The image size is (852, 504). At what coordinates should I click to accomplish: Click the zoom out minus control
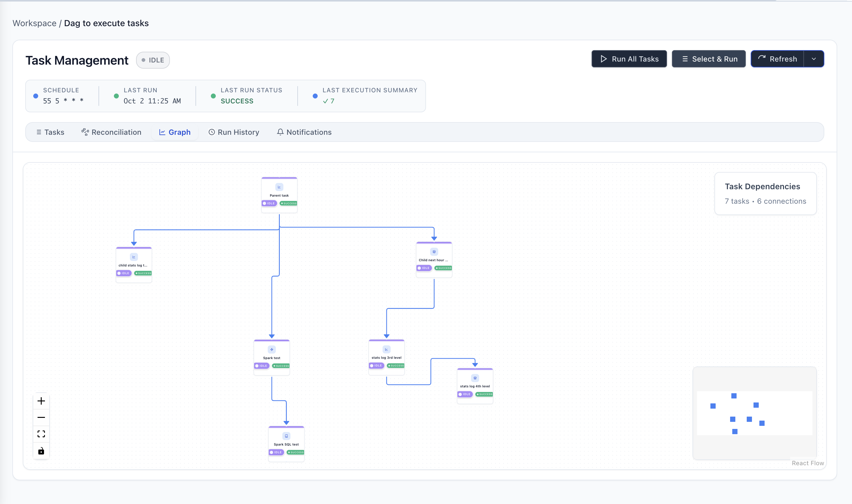(41, 418)
